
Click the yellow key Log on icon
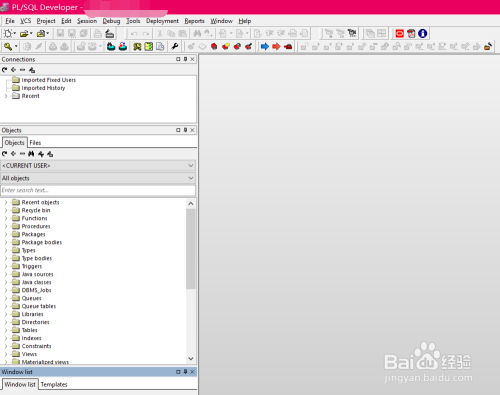(x=8, y=46)
